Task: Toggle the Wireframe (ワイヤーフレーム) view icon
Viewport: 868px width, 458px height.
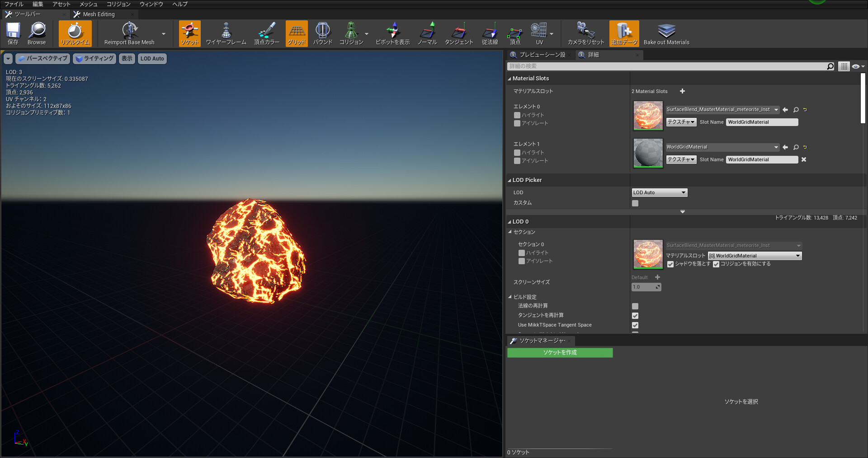Action: click(226, 33)
